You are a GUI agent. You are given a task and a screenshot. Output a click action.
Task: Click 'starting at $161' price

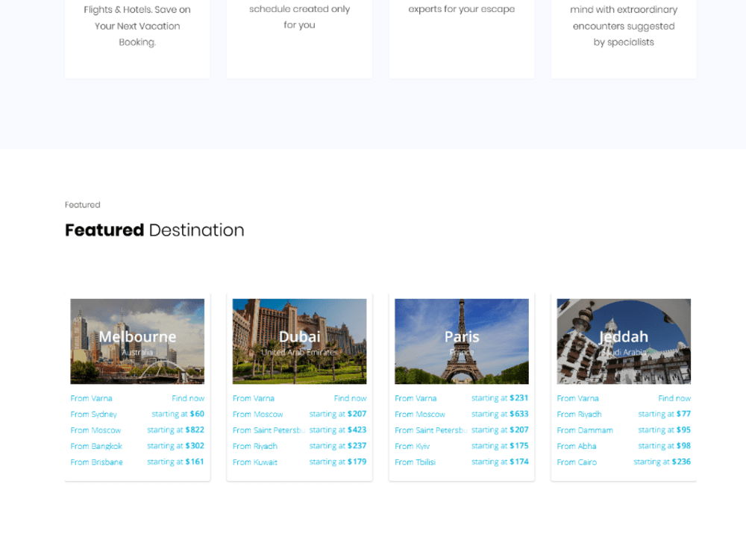point(175,462)
